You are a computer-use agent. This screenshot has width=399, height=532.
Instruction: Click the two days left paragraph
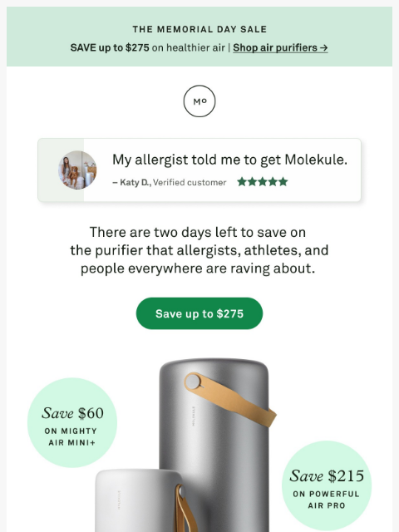199,250
